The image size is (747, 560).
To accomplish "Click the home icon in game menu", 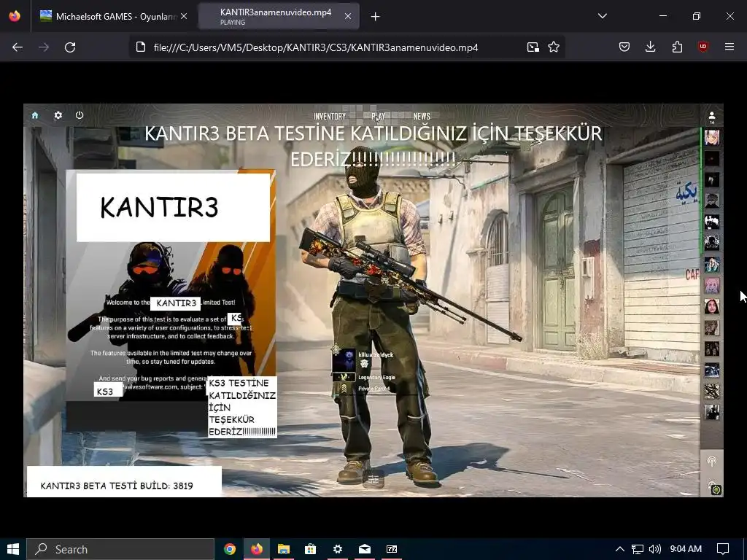I will [35, 115].
